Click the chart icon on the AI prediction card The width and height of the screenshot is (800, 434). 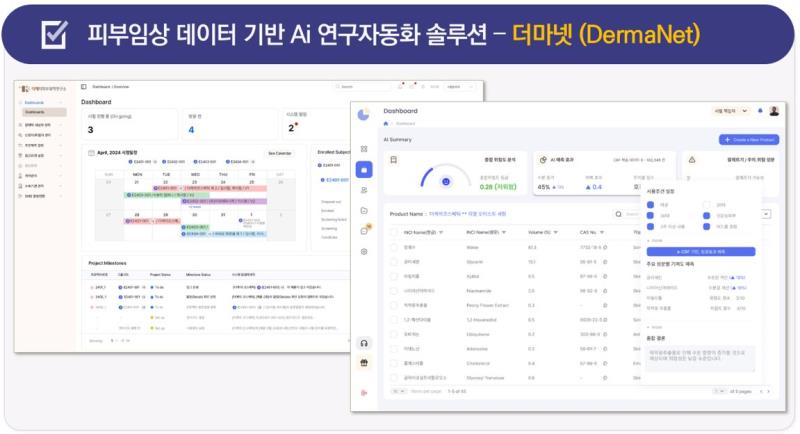(x=543, y=160)
